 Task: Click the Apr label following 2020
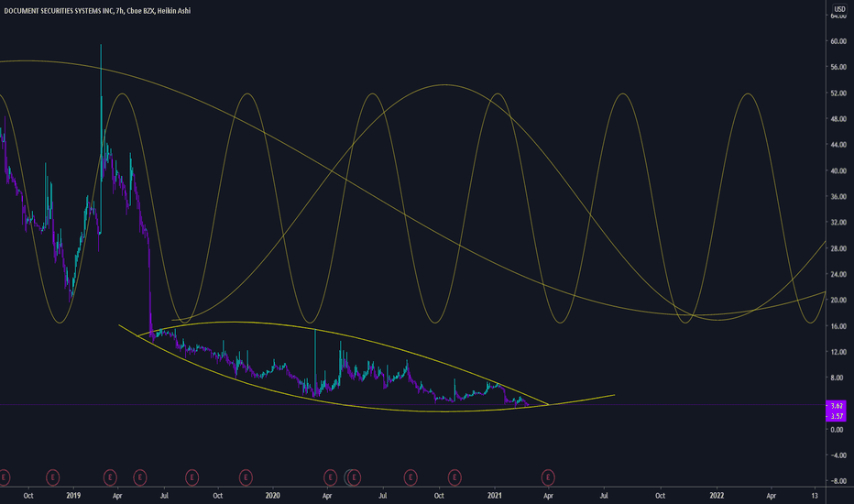(x=327, y=496)
